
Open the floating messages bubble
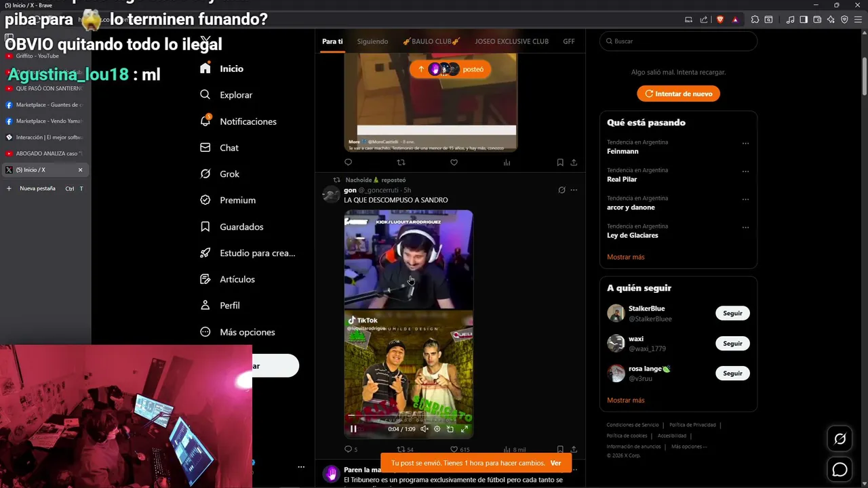click(840, 469)
